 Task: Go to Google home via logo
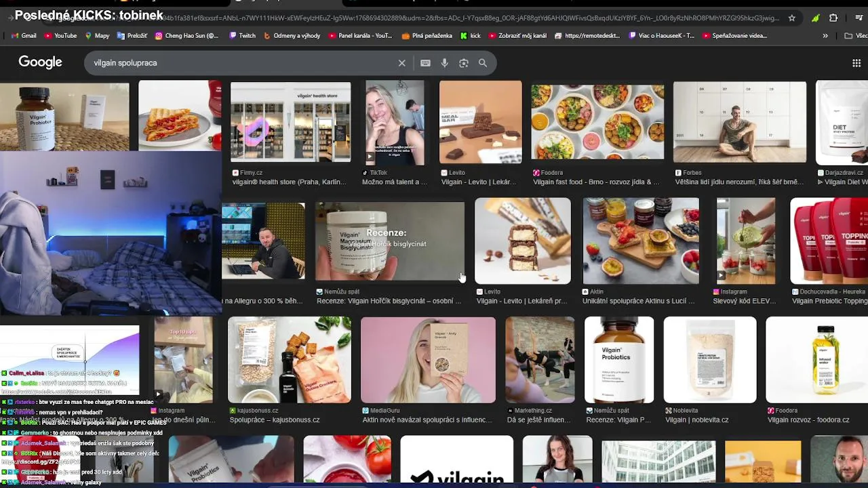(40, 62)
